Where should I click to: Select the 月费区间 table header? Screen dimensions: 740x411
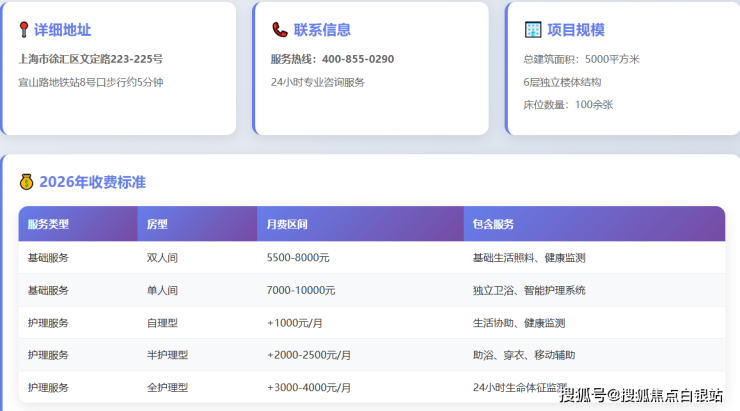pos(287,224)
